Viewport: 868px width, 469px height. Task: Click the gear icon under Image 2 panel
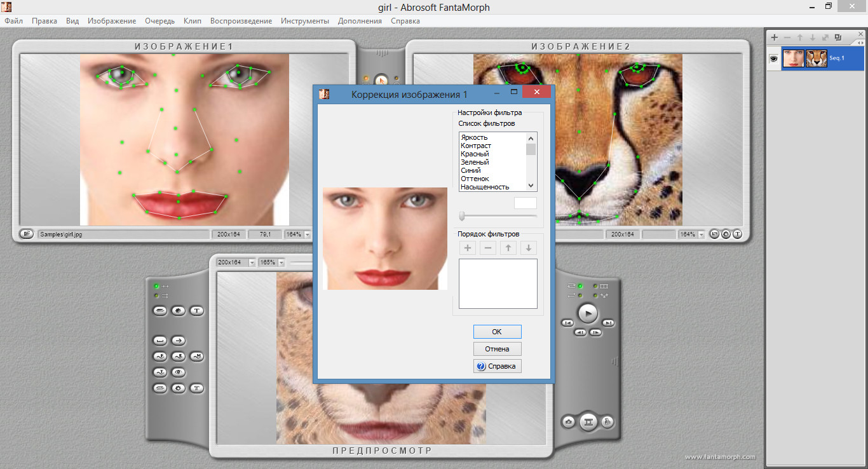click(x=726, y=234)
